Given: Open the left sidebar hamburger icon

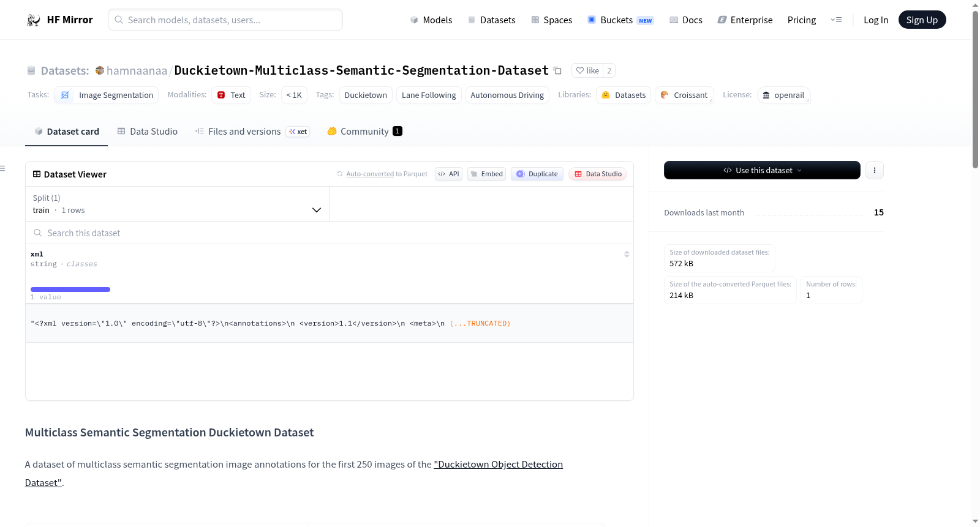Looking at the screenshot, I should [2, 168].
